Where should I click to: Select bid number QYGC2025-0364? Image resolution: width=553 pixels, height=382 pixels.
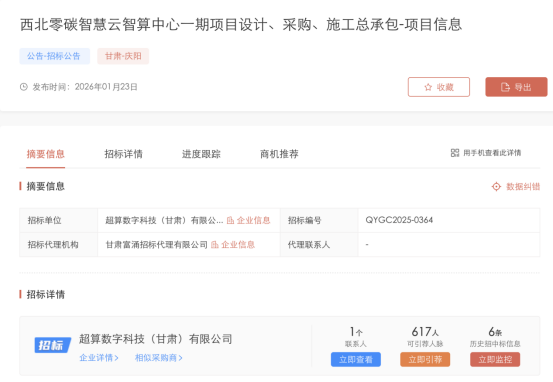(x=399, y=220)
